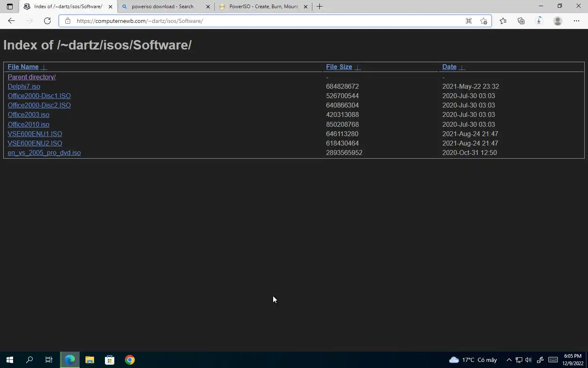Click the File Name sort arrow
Image resolution: width=588 pixels, height=368 pixels.
(x=44, y=67)
